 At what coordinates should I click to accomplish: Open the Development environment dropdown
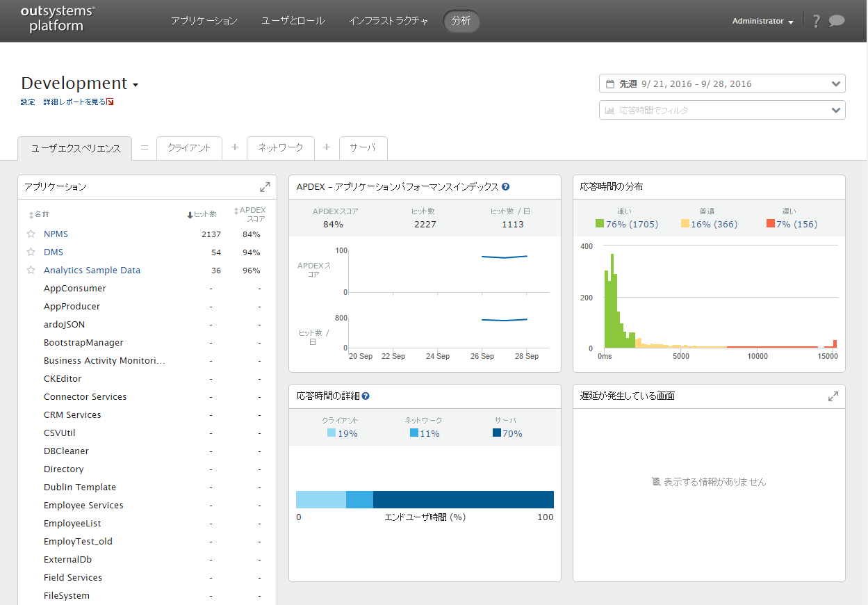[x=80, y=83]
